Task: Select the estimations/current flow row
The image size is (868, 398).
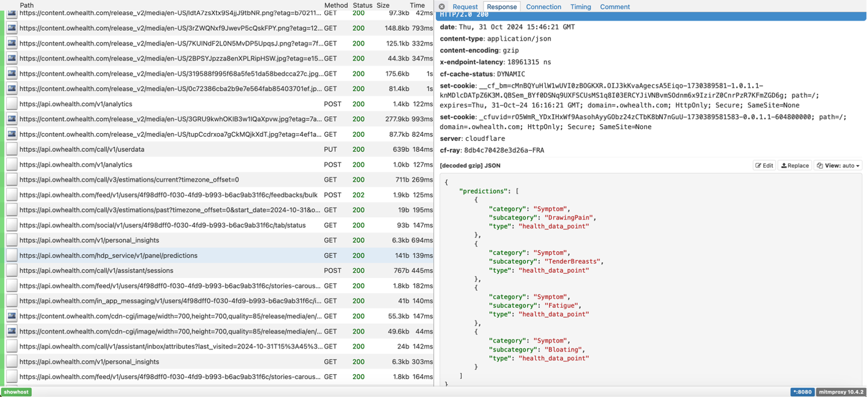Action: [x=167, y=180]
